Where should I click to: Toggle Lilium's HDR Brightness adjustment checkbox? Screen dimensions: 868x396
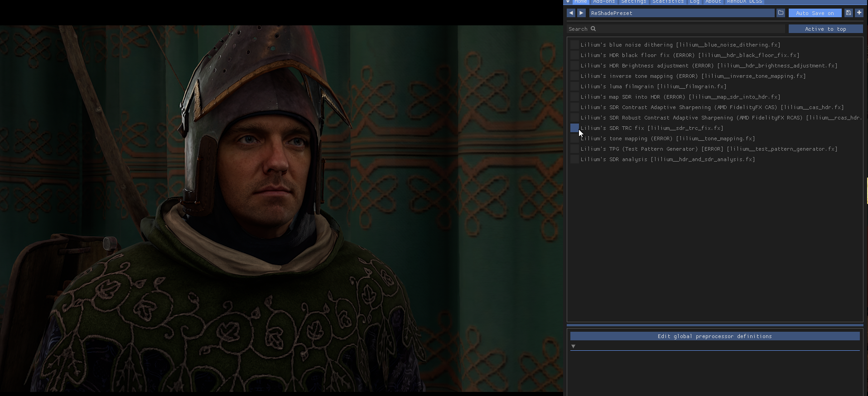(x=574, y=66)
